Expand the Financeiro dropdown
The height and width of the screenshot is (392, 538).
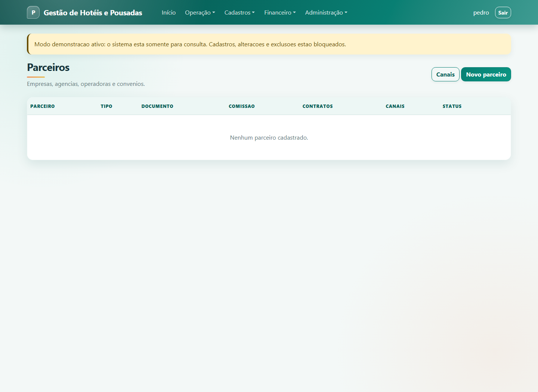pyautogui.click(x=280, y=12)
